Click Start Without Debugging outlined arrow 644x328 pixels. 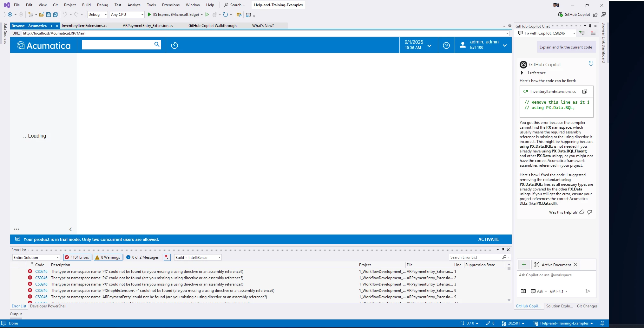[x=207, y=15]
